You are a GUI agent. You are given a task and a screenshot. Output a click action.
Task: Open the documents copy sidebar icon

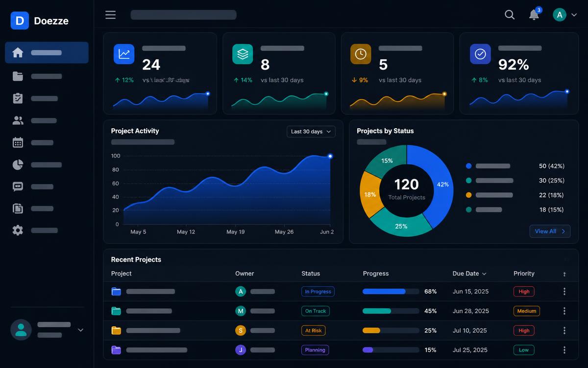tap(18, 208)
